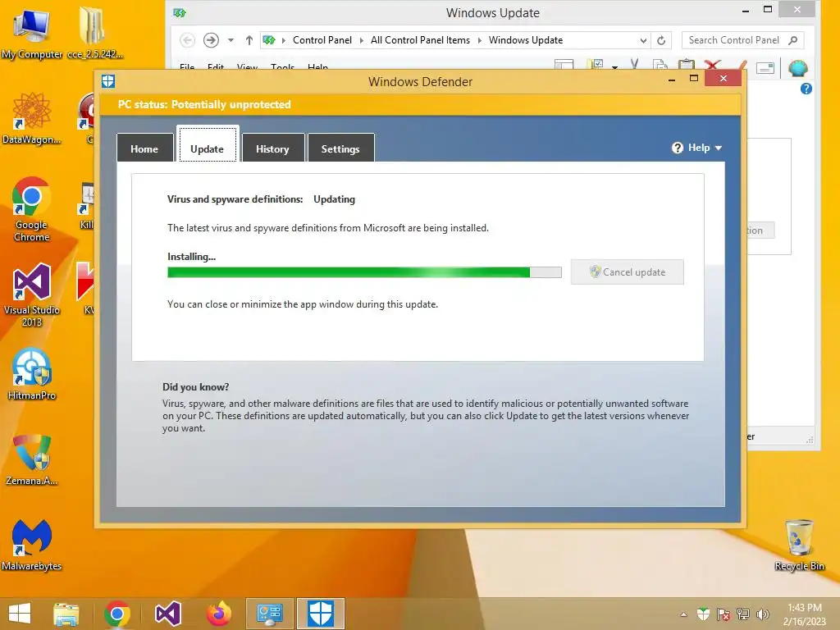Image resolution: width=840 pixels, height=630 pixels.
Task: Launch Firefox from the taskbar
Action: tap(219, 614)
